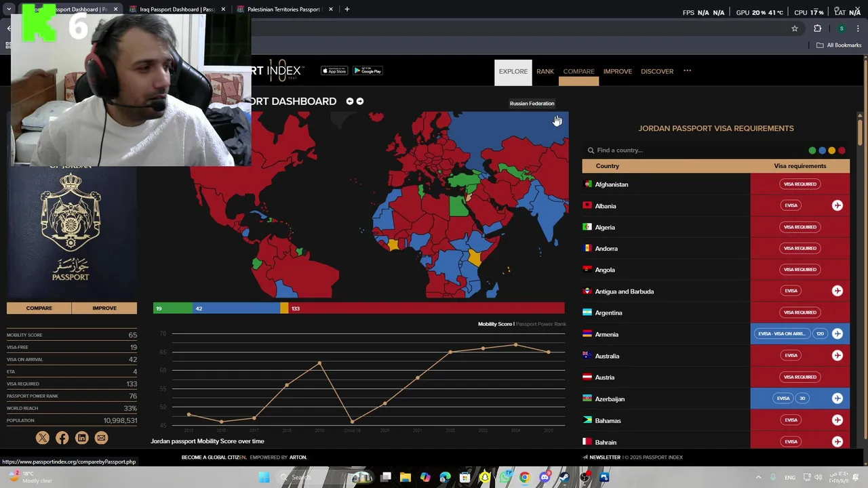Click IMPROVE button under passport
Image resolution: width=868 pixels, height=488 pixels.
tap(104, 308)
